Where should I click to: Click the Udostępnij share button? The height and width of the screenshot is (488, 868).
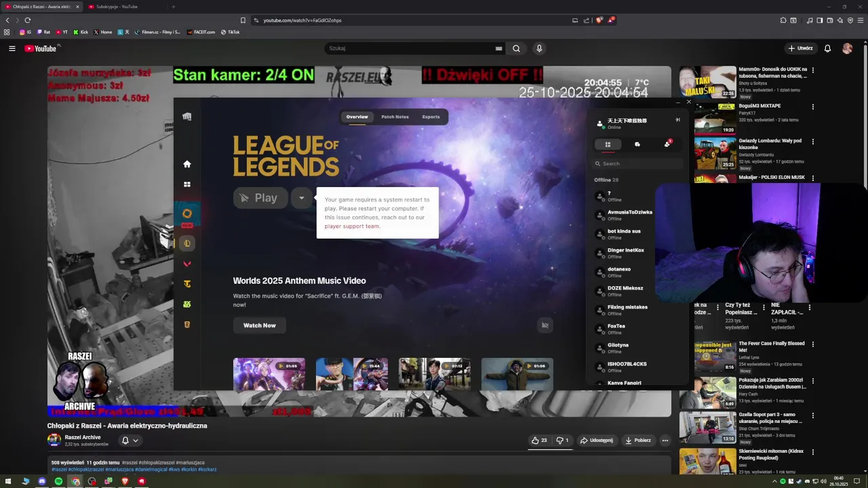(597, 441)
